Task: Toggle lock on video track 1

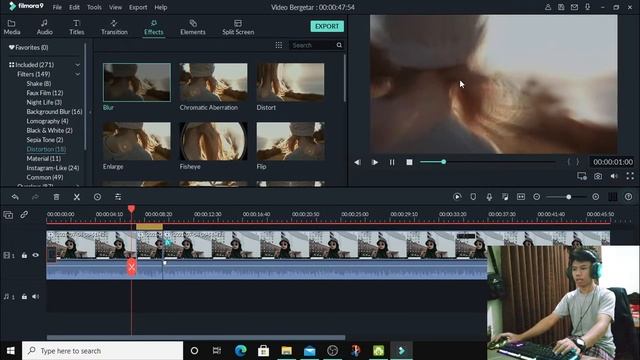Action: (x=24, y=256)
